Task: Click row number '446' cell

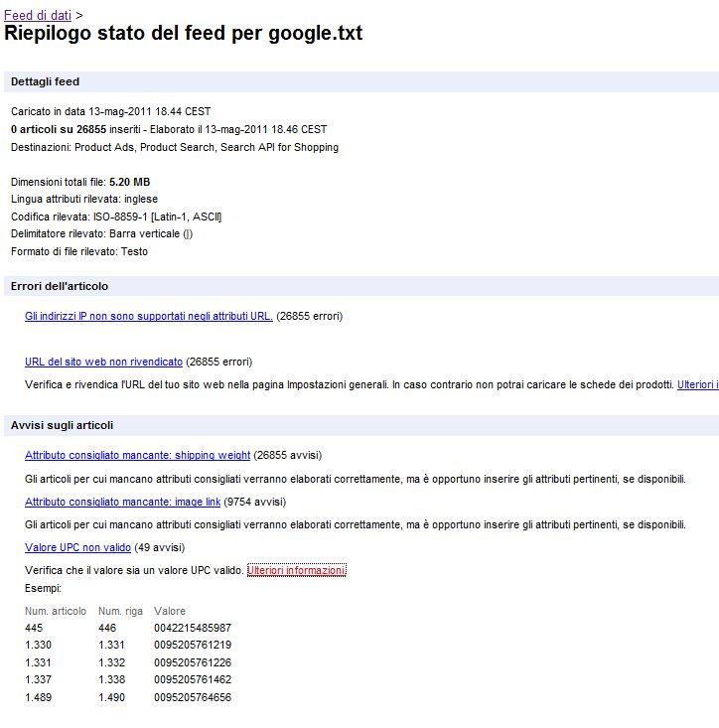Action: point(107,628)
